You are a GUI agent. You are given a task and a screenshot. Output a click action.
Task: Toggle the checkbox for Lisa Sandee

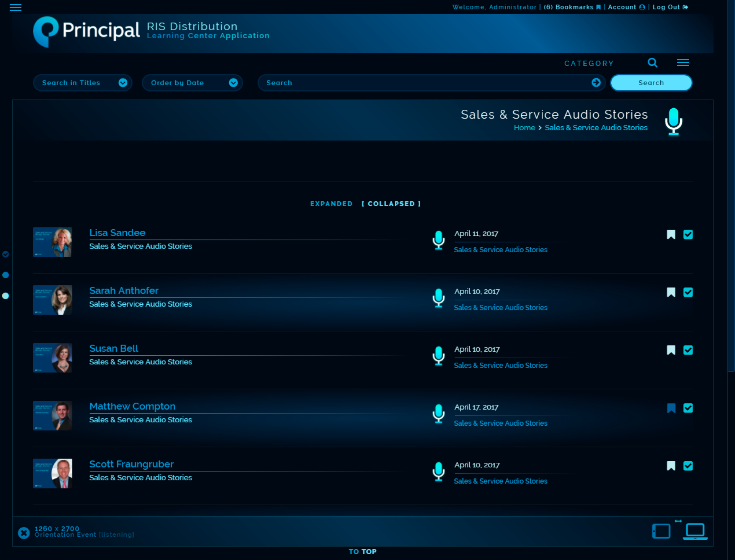(688, 234)
